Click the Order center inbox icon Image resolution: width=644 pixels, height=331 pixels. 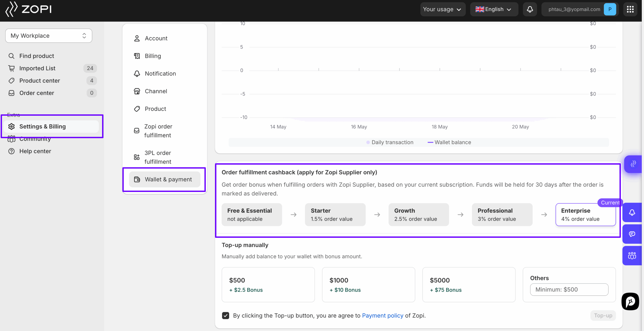(11, 93)
